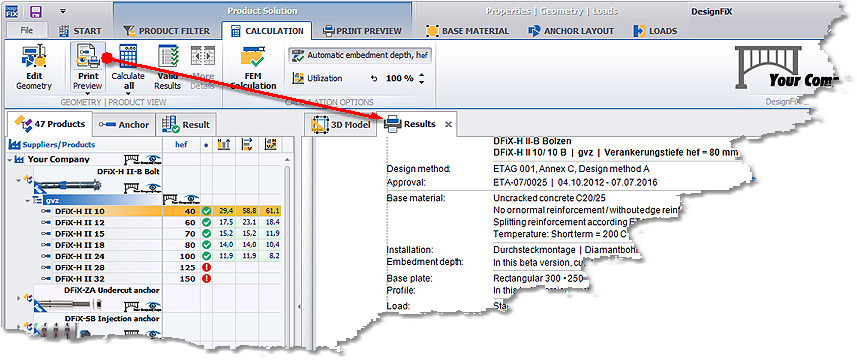Toggle visibility eye for gvz row
This screenshot has width=857, height=362.
pyautogui.click(x=191, y=198)
